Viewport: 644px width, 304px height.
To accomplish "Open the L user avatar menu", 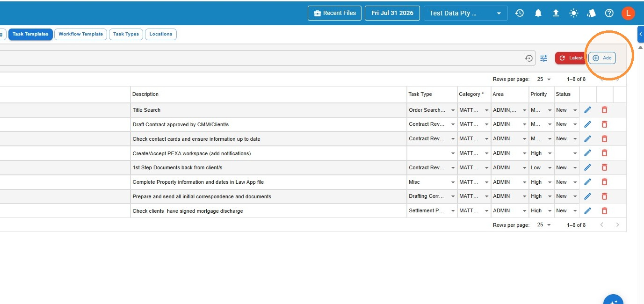I will coord(628,13).
